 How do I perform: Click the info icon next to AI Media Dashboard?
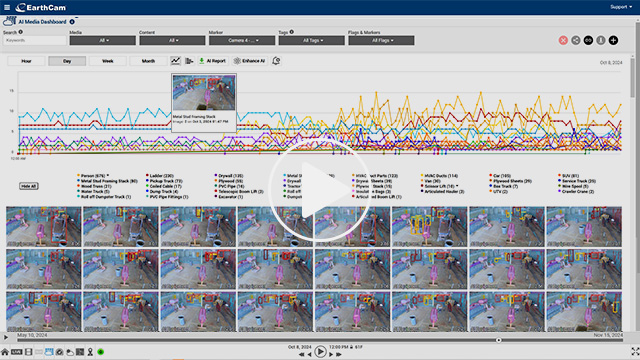point(72,22)
